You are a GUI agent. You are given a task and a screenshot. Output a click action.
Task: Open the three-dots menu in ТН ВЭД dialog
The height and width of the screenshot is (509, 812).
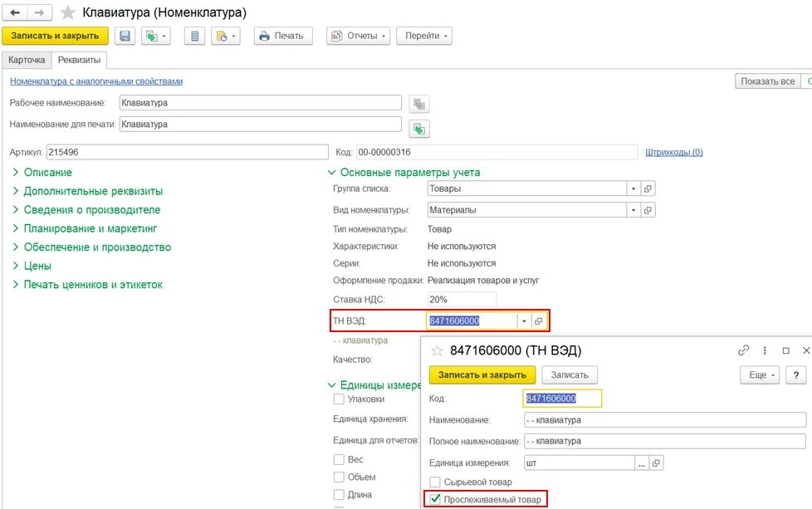tap(765, 350)
